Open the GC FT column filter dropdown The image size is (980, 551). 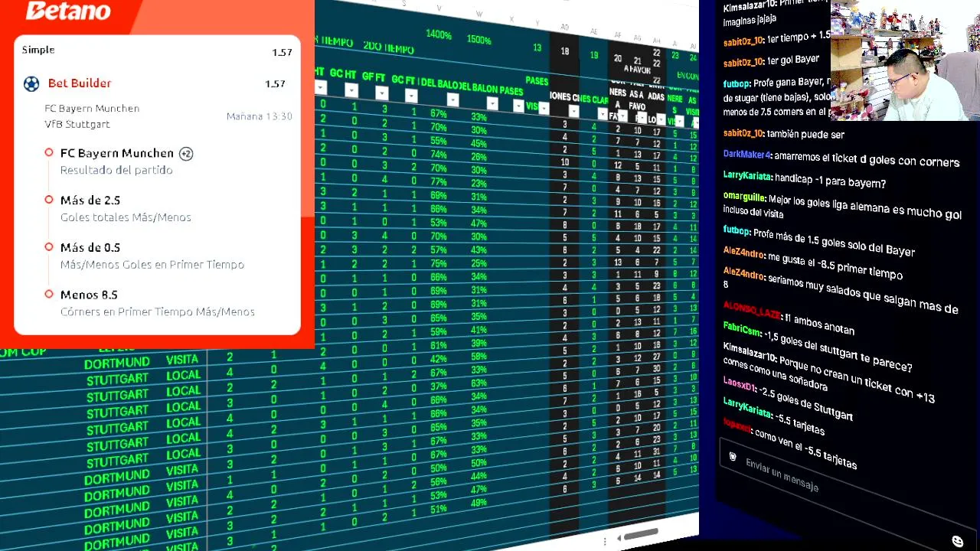tap(411, 96)
